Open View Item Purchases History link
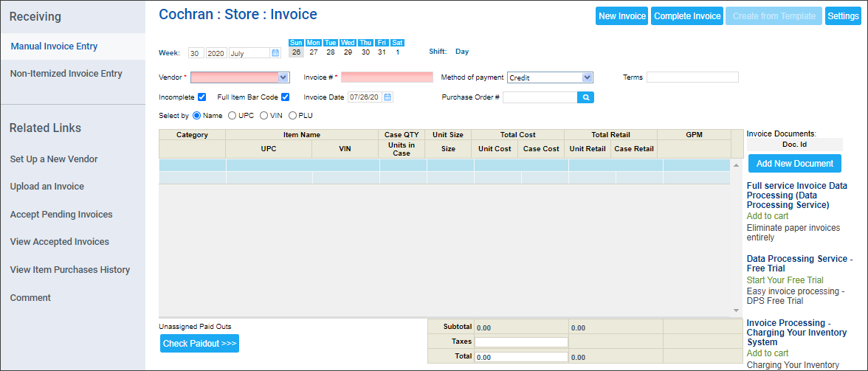The image size is (868, 371). (69, 270)
